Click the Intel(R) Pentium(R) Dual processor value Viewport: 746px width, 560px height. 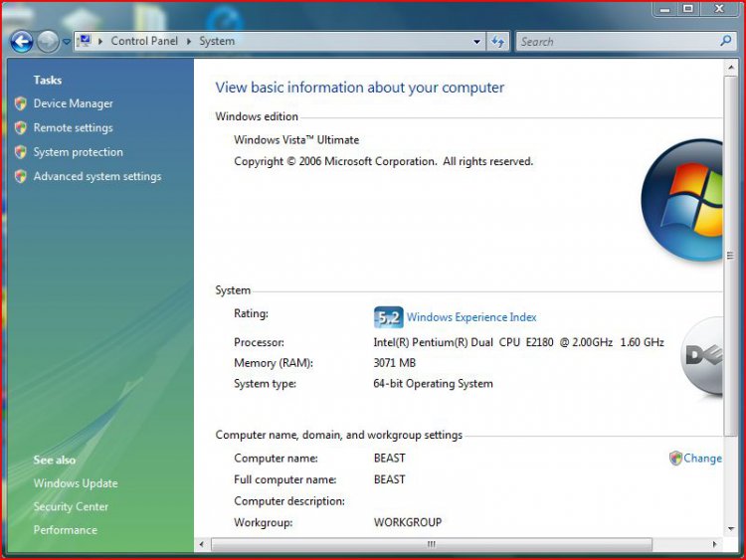[x=518, y=342]
